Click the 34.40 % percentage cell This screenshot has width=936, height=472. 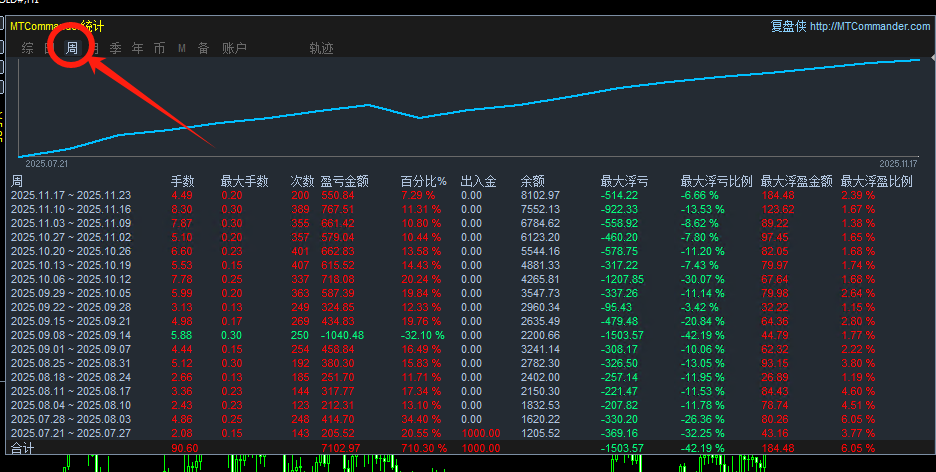coord(421,419)
